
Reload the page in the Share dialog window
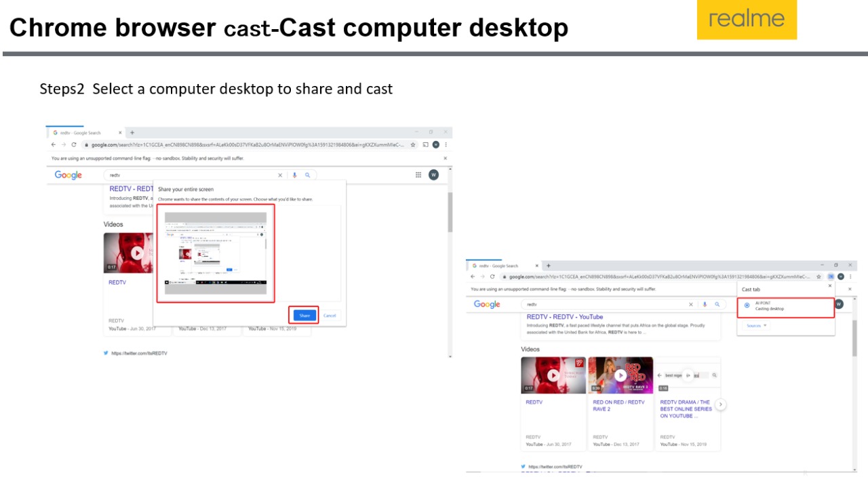pyautogui.click(x=75, y=144)
